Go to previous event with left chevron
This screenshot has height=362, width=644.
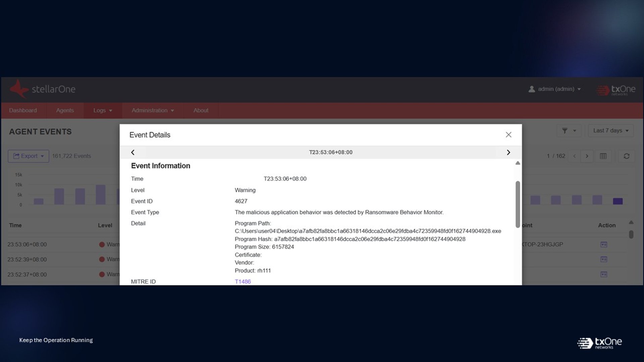[133, 153]
